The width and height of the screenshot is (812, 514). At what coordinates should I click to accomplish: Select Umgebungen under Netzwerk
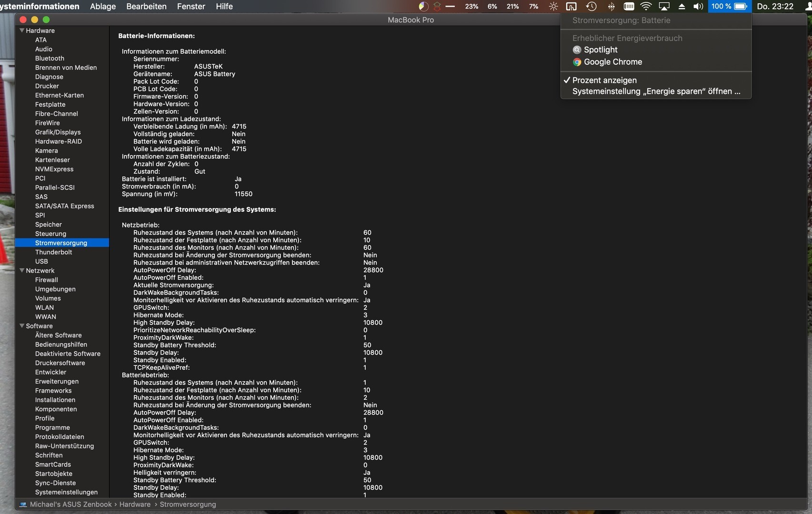tap(55, 289)
